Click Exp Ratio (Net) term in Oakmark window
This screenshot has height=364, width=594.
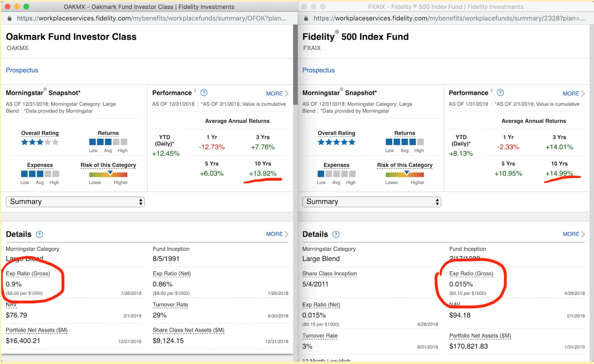tap(172, 273)
